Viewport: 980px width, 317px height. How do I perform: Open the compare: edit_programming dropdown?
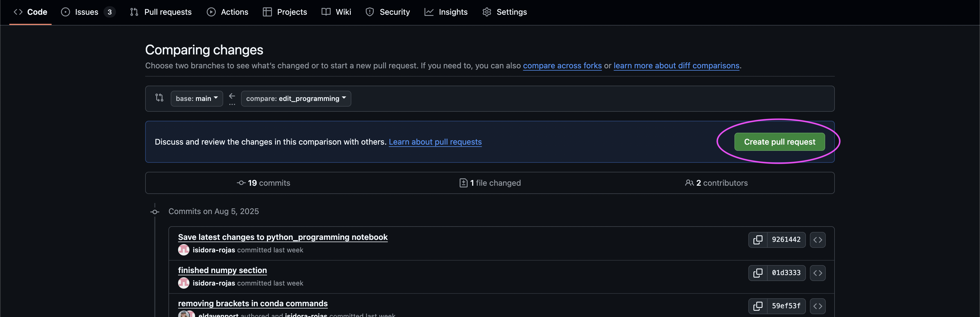click(295, 99)
